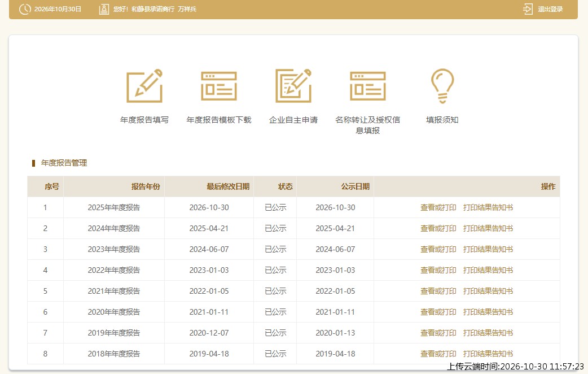Click the user profile icon in header

click(104, 9)
